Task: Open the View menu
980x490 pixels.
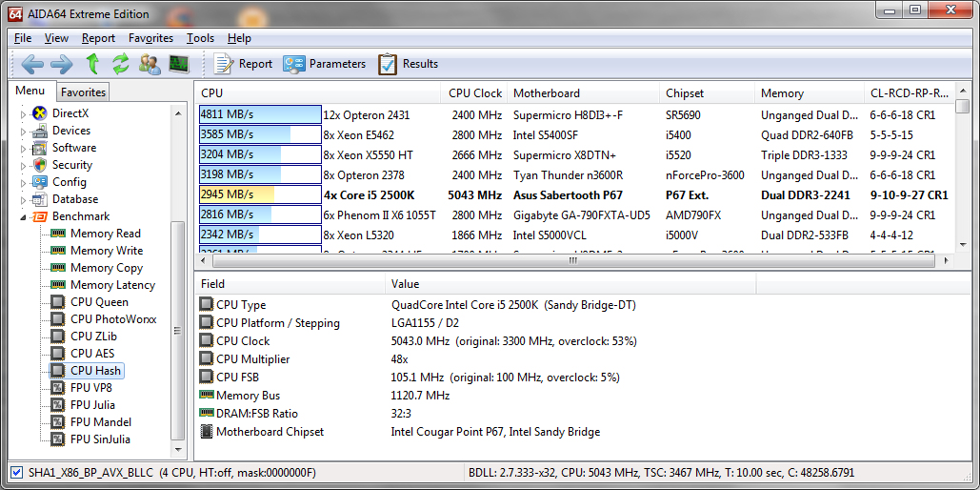Action: coord(57,38)
